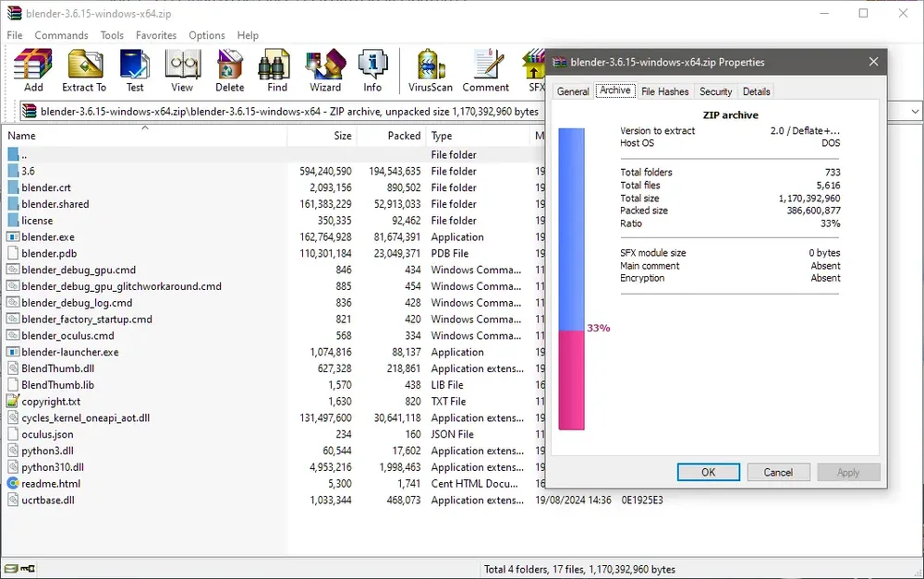Open the Help menu
924x579 pixels.
(x=248, y=35)
